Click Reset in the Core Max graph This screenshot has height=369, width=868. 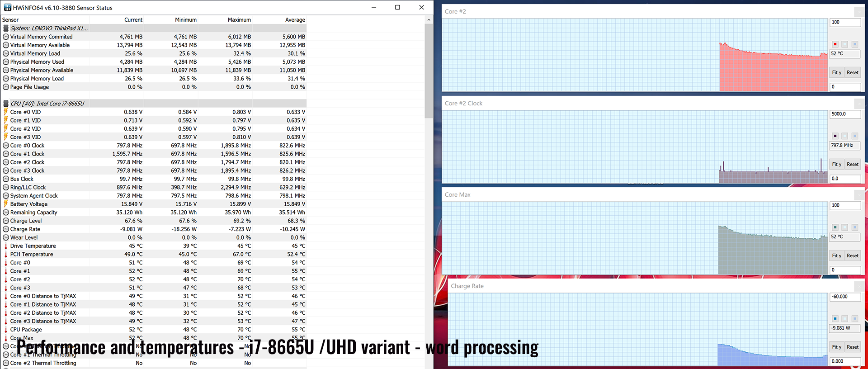point(853,255)
